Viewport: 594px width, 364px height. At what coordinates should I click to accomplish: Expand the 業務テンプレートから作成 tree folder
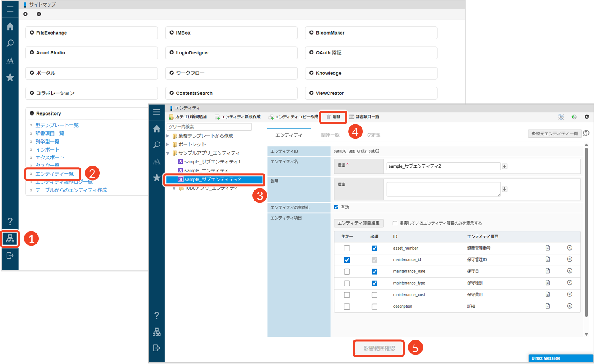pos(168,136)
